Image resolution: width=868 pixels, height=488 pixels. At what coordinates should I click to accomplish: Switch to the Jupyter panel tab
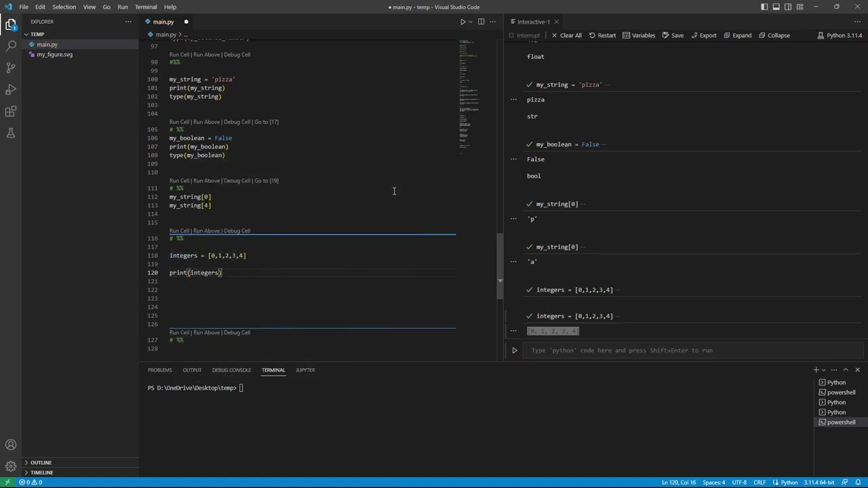tap(305, 370)
